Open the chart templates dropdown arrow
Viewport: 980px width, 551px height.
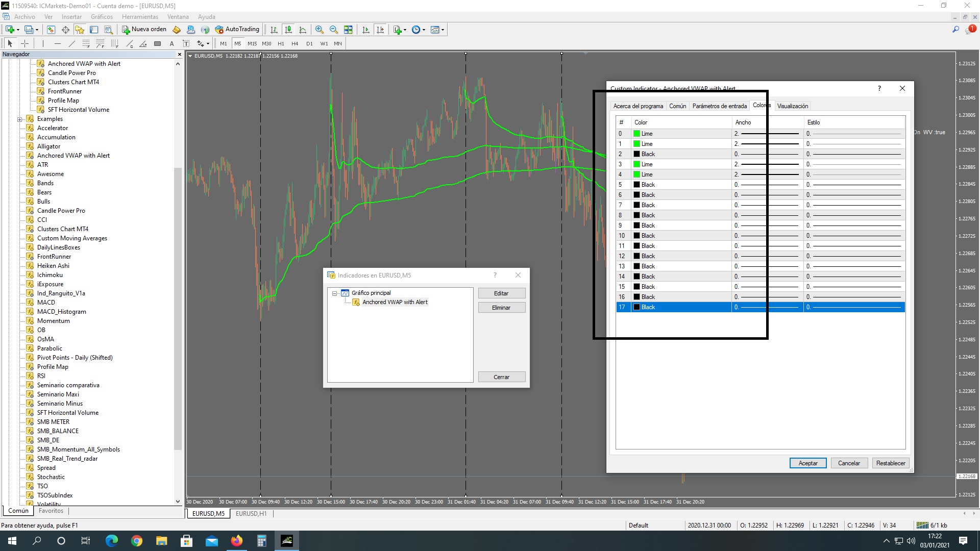pyautogui.click(x=443, y=30)
